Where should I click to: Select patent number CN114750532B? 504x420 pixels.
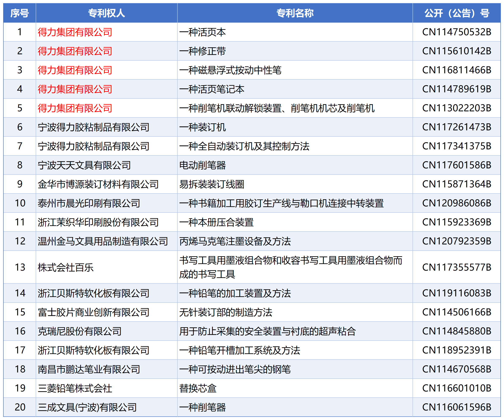pos(457,32)
